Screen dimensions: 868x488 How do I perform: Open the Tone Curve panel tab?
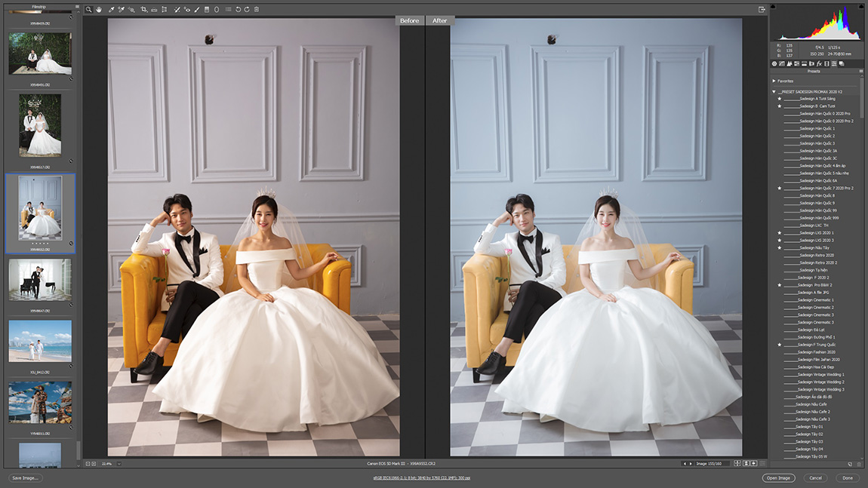click(781, 63)
